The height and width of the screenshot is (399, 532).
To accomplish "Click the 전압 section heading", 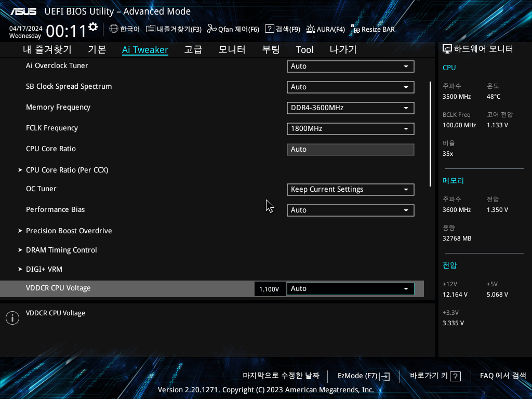I will pyautogui.click(x=450, y=265).
